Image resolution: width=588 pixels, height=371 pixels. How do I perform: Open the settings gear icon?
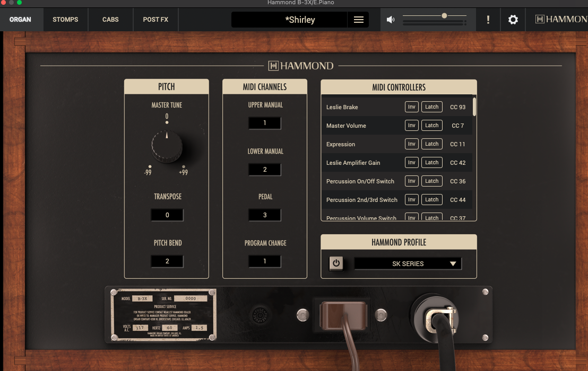pos(513,20)
